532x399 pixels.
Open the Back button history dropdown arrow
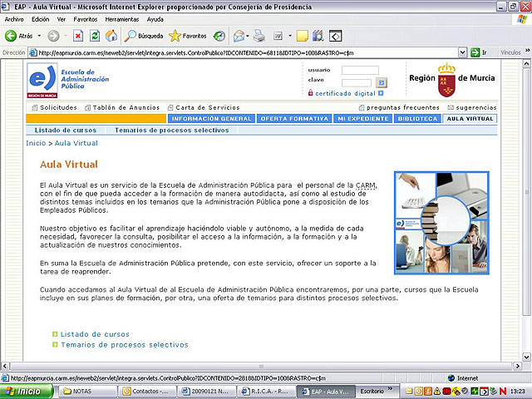point(39,36)
